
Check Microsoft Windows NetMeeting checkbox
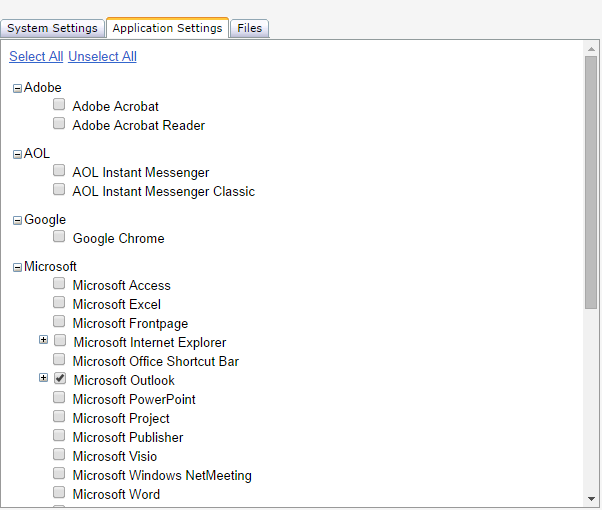59,473
